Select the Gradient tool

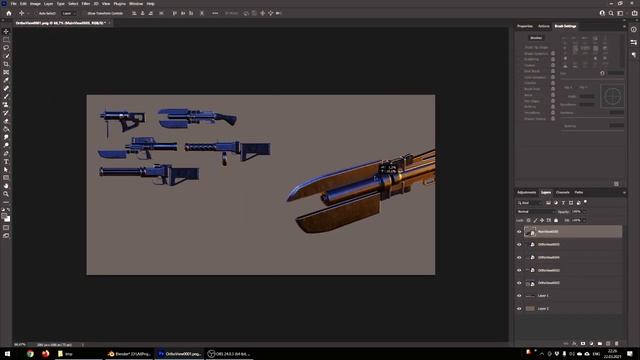(6, 129)
